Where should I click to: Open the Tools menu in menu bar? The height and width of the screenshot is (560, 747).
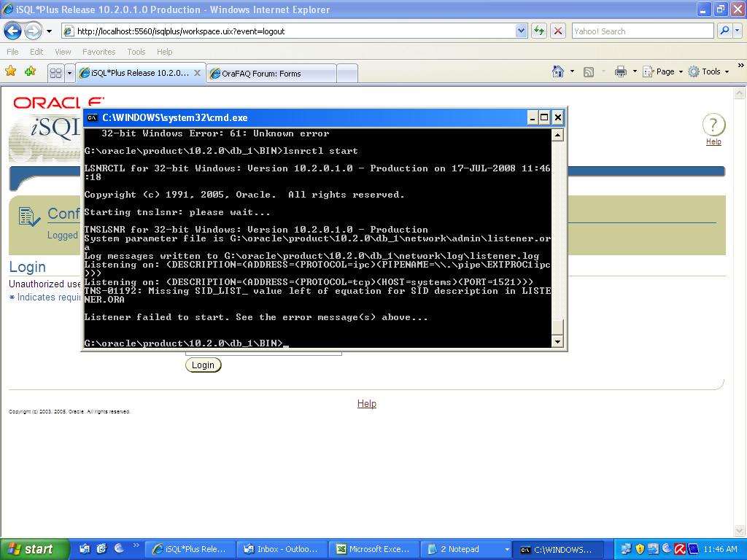pos(136,52)
